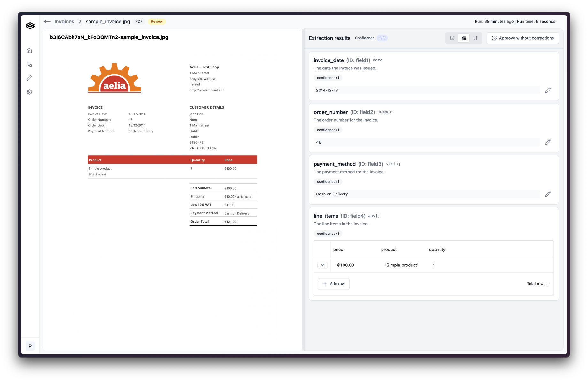Viewport: 588px width, 381px height.
Task: Click the back arrow next to Invoices
Action: click(48, 22)
